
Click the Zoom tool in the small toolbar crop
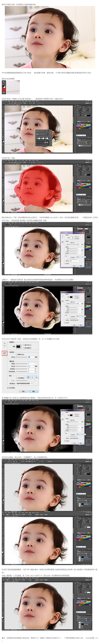pos(4,82)
